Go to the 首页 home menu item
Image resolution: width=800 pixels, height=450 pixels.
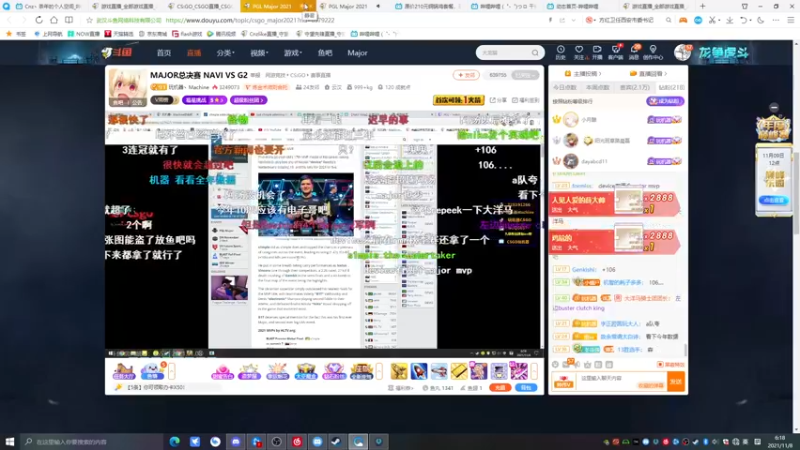164,53
